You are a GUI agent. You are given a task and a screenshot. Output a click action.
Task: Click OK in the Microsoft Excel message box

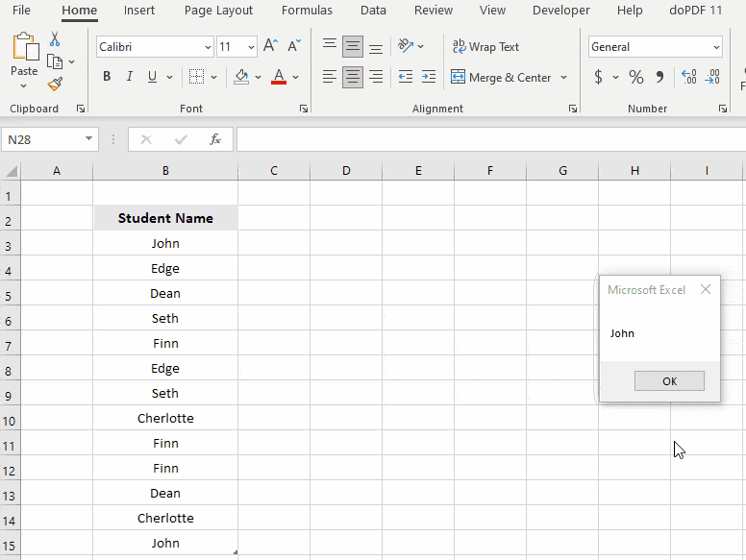[669, 381]
